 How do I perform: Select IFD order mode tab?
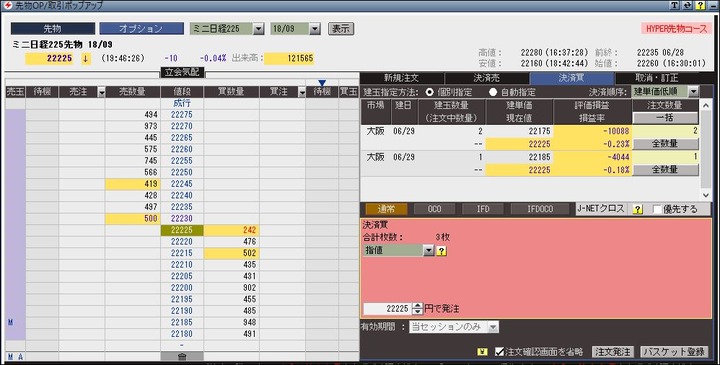[x=483, y=209]
